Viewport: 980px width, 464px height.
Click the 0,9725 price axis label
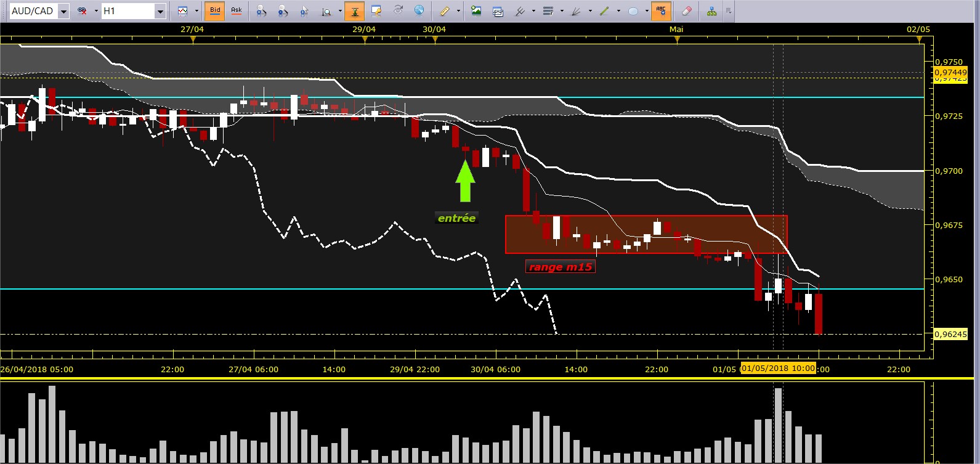click(x=949, y=116)
